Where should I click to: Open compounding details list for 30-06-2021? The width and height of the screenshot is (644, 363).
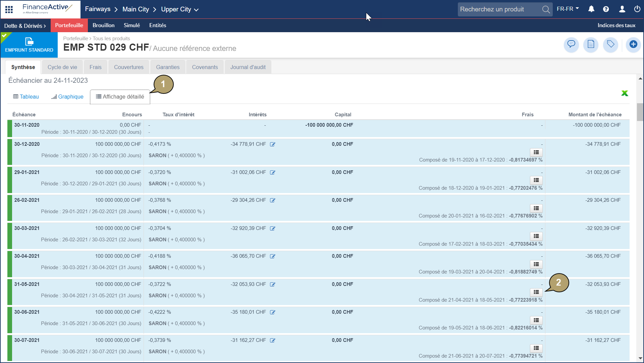coord(536,320)
